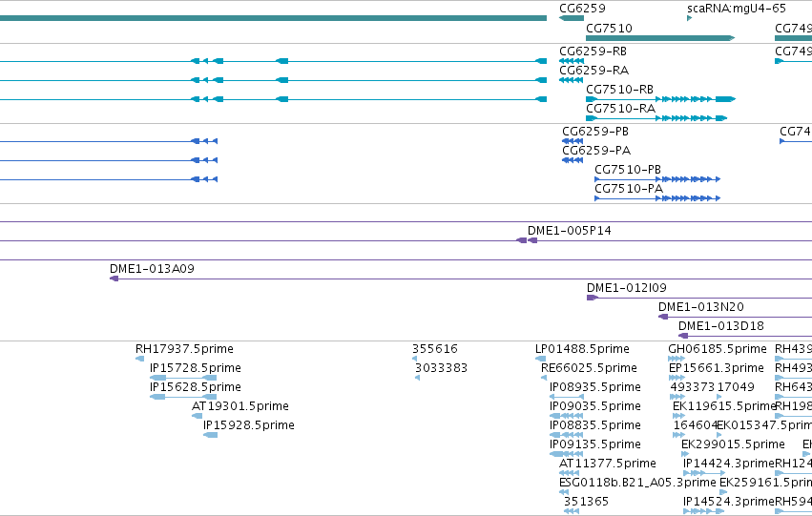The height and width of the screenshot is (516, 812).
Task: Open the DME1-005P14 clone label
Action: [569, 231]
